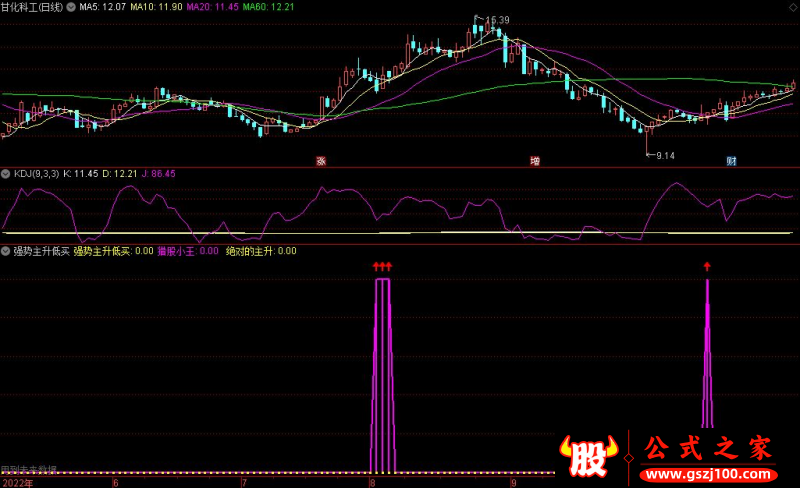Viewport: 800px width, 488px height.
Task: Click the single red arrow signal on the right
Action: click(x=707, y=266)
